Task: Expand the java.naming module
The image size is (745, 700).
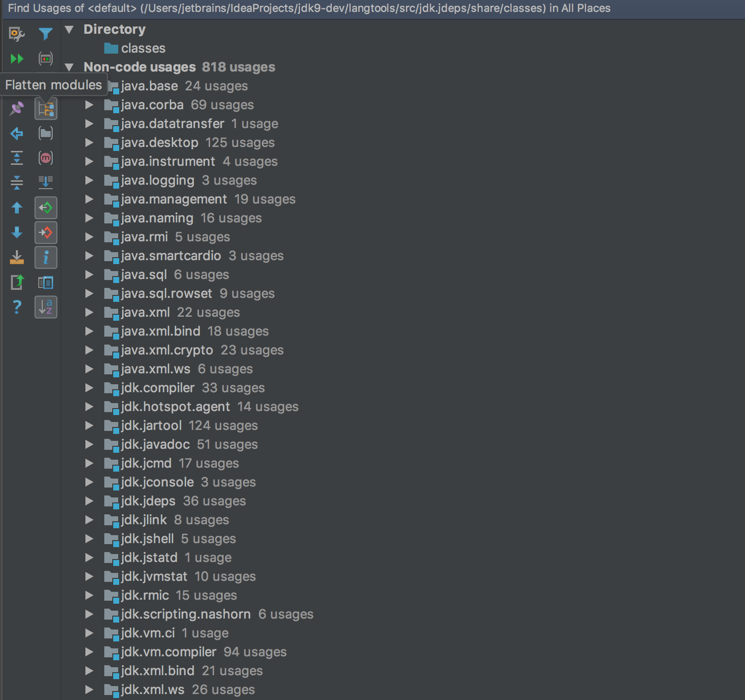Action: click(x=89, y=218)
